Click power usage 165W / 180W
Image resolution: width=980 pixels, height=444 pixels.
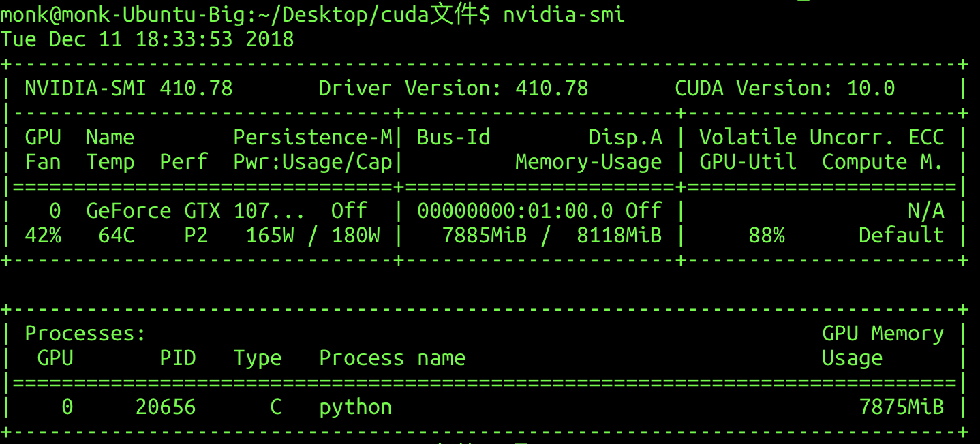(313, 236)
